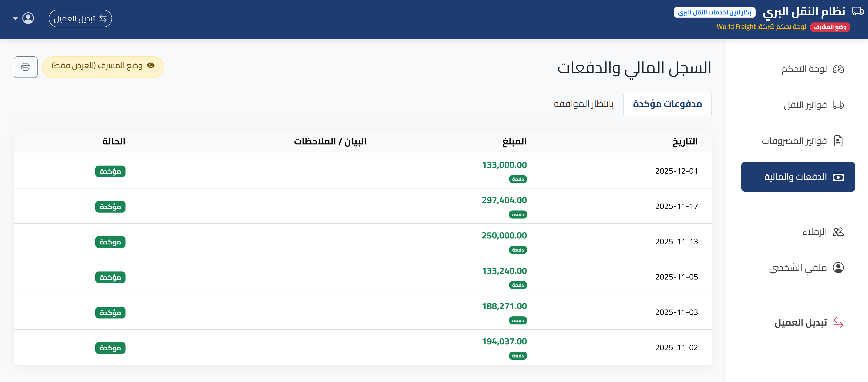Click the profile person icon in sidebar
The width and height of the screenshot is (868, 382).
point(838,268)
